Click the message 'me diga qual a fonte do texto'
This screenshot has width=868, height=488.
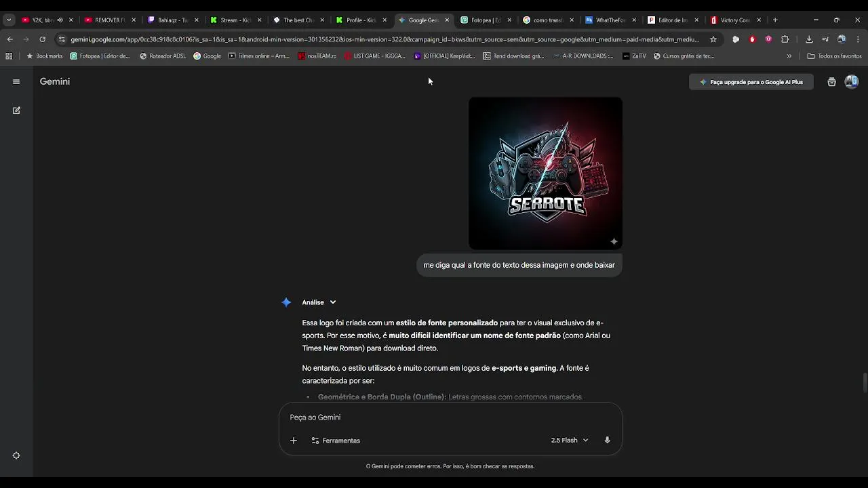coord(519,265)
